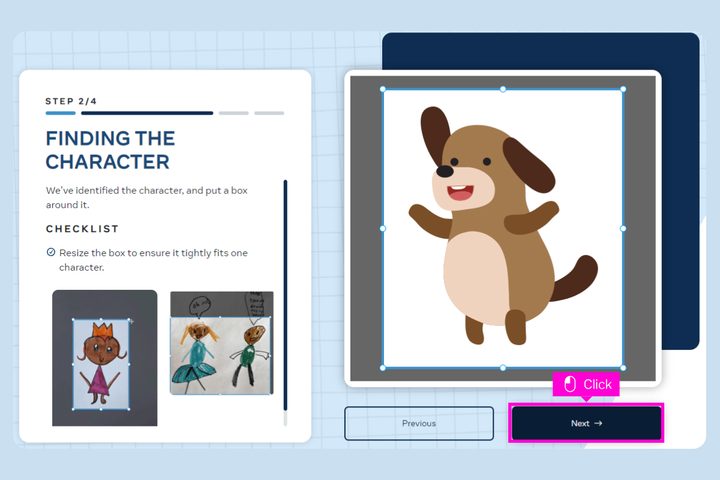Image resolution: width=720 pixels, height=480 pixels.
Task: Click the arrow icon on Next button
Action: pos(598,424)
